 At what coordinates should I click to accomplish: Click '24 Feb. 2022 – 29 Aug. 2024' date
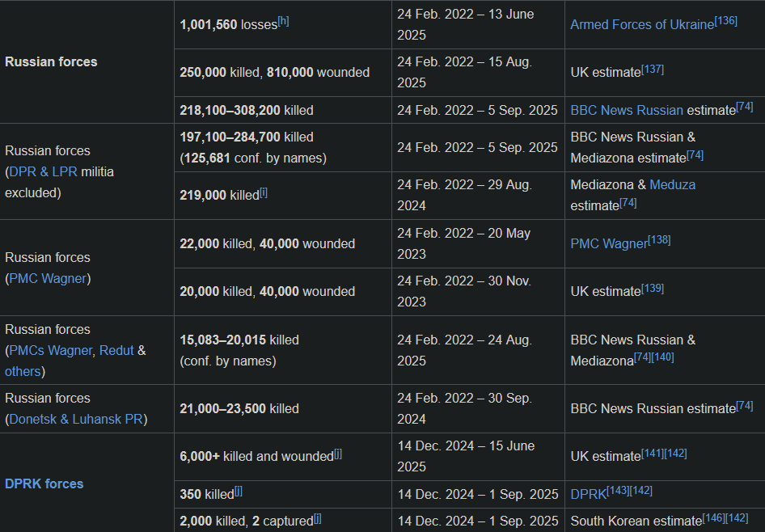pyautogui.click(x=464, y=196)
